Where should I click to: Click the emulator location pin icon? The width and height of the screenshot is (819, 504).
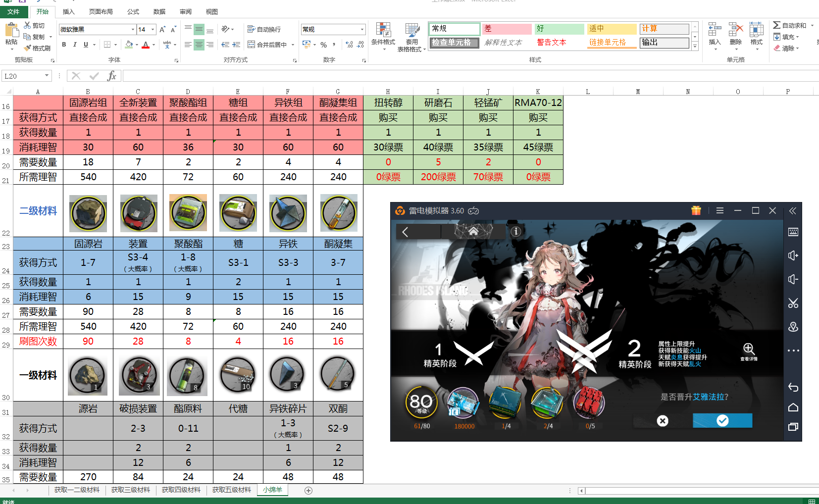click(x=793, y=327)
